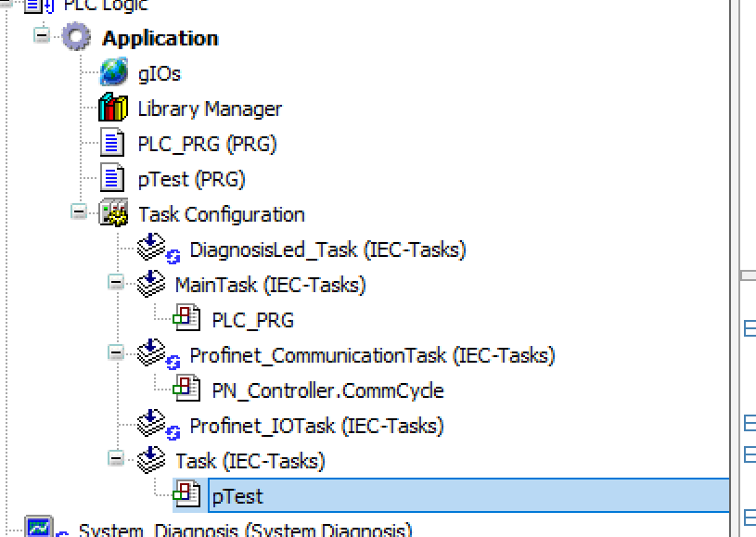Click the PN_Controller.CommCycle program call icon
Screen dimensions: 756x537
(x=187, y=390)
